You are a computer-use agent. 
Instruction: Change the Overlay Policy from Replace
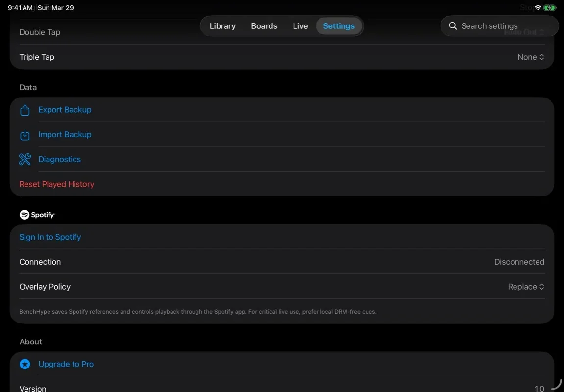(x=526, y=287)
